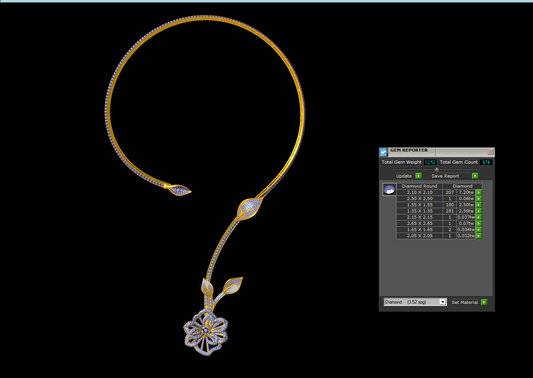Click green arrow for the 1.65 X 1.65 row
The width and height of the screenshot is (533, 378).
coord(479,229)
